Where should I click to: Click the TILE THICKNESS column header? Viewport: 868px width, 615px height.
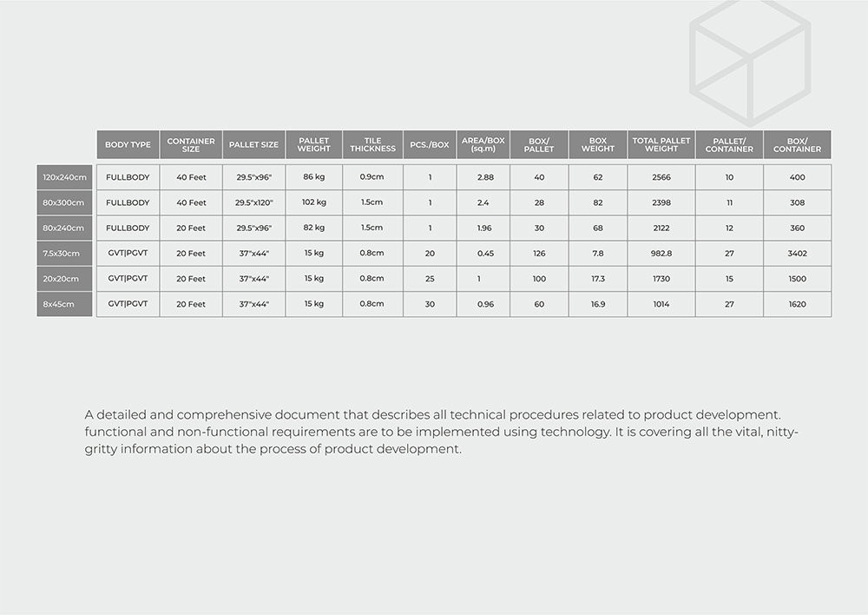[x=372, y=145]
